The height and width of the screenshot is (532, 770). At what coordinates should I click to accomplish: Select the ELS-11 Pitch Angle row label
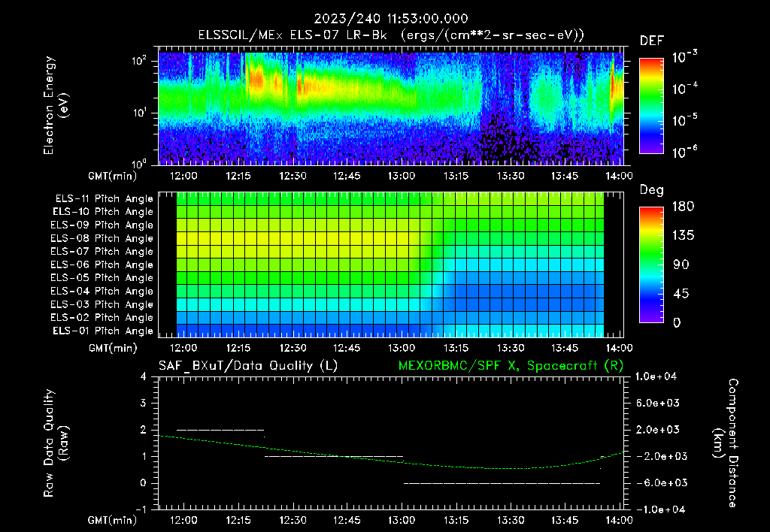(x=104, y=199)
